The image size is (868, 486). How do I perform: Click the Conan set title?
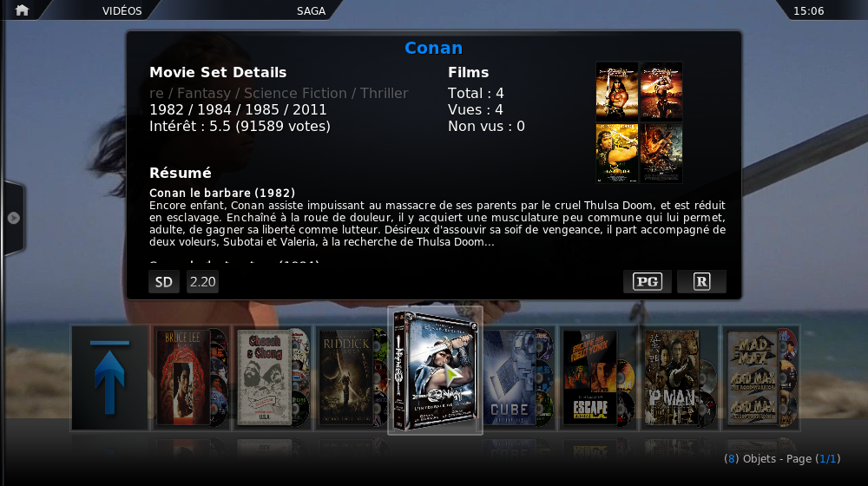(433, 48)
